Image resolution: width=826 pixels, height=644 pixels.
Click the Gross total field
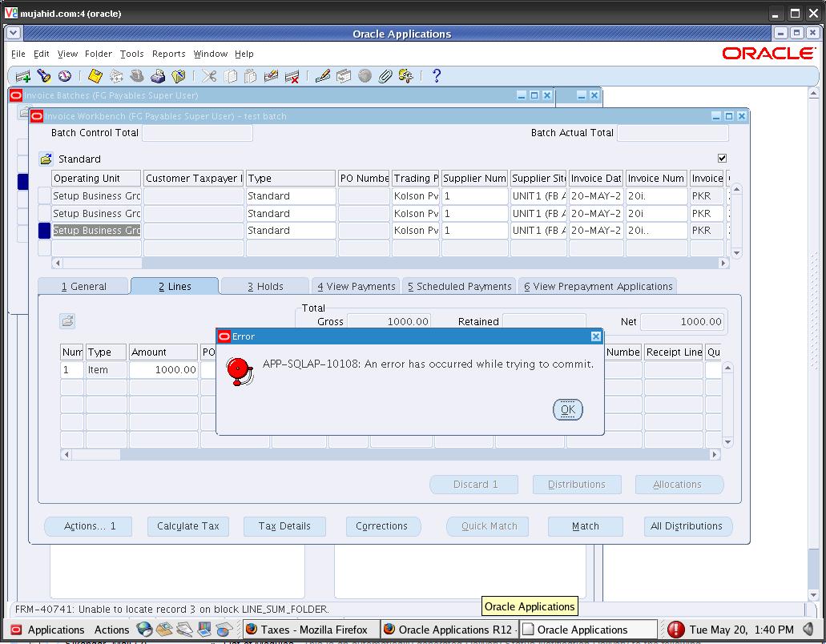[x=389, y=322]
